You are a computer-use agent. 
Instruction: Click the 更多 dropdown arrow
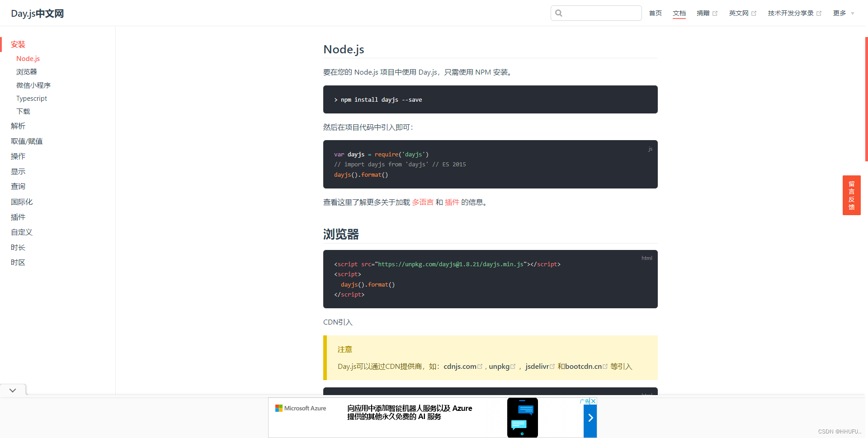(x=853, y=14)
